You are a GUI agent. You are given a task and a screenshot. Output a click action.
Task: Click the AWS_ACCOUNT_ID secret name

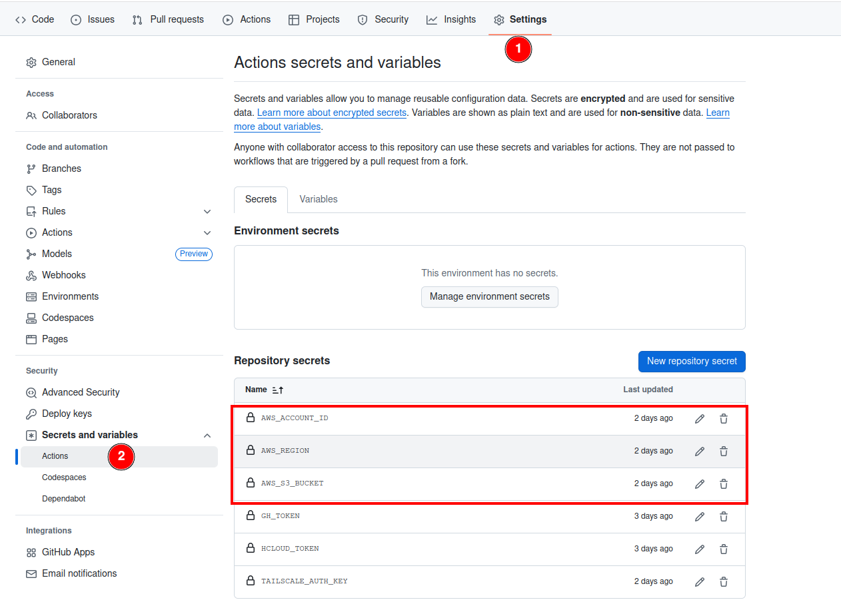tap(295, 419)
